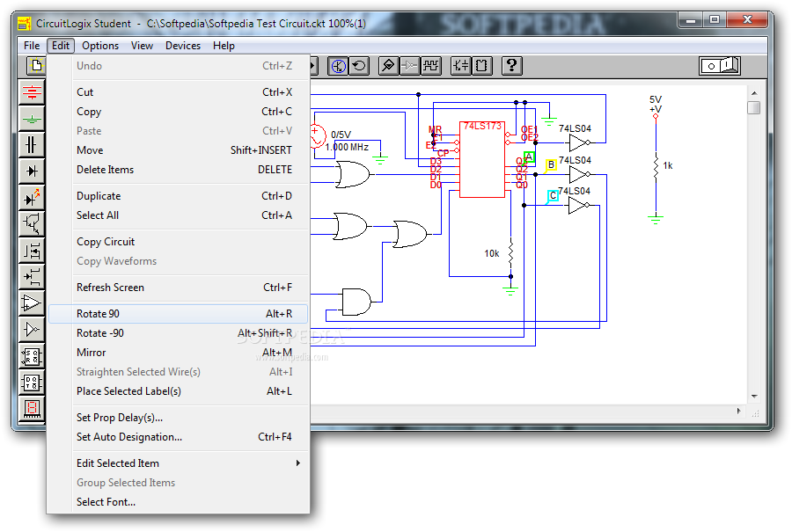Select the op-amp component tool
Screen dimensions: 792x532
coord(32,302)
